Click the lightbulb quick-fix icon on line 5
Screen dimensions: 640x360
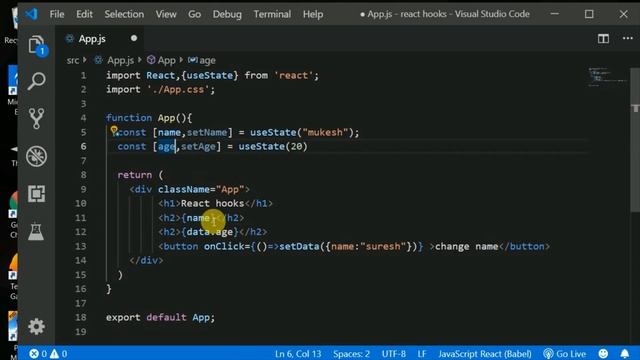(x=114, y=130)
